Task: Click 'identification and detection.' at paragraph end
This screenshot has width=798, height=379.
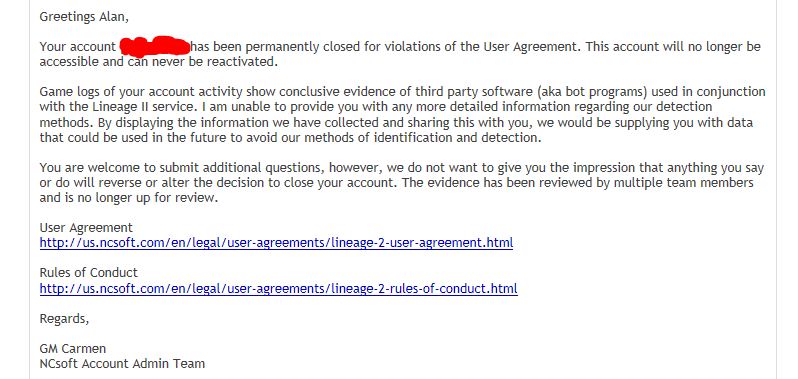Action: [450, 138]
